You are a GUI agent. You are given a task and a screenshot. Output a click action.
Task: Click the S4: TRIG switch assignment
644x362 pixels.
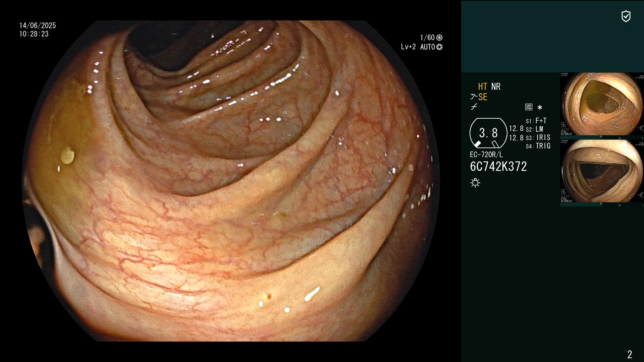click(x=538, y=146)
